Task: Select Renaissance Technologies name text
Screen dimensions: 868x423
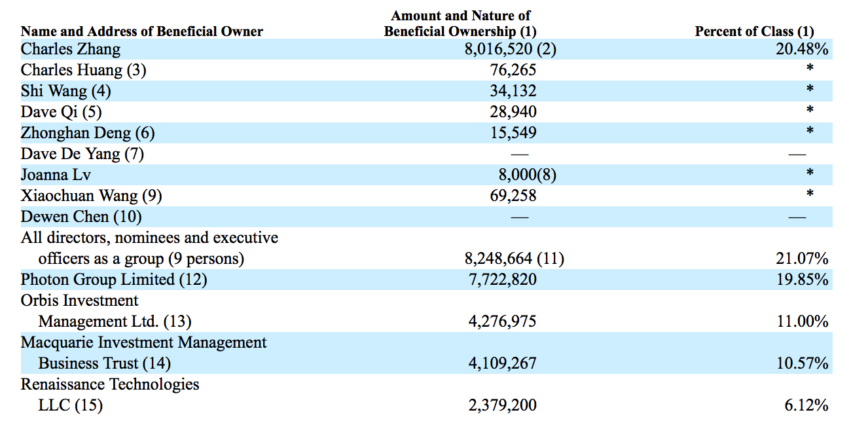Action: (110, 384)
